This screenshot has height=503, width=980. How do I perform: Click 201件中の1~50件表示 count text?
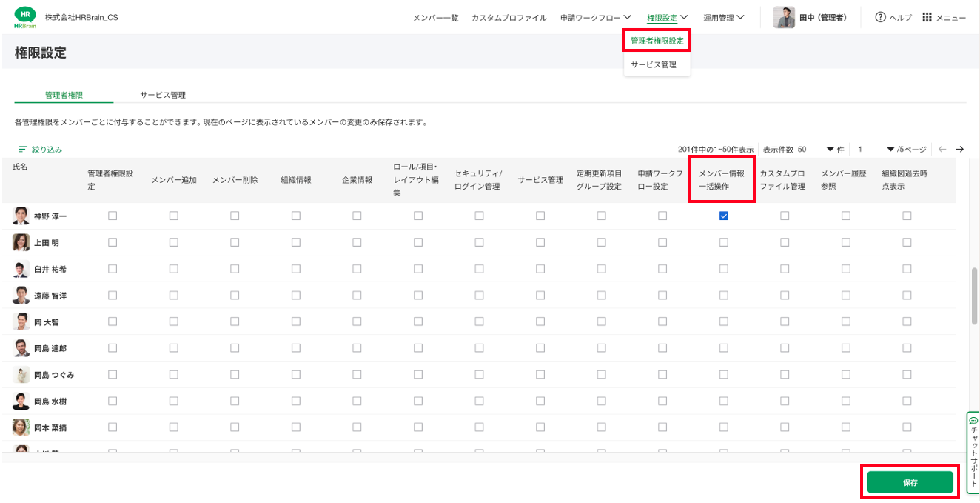[x=716, y=149]
